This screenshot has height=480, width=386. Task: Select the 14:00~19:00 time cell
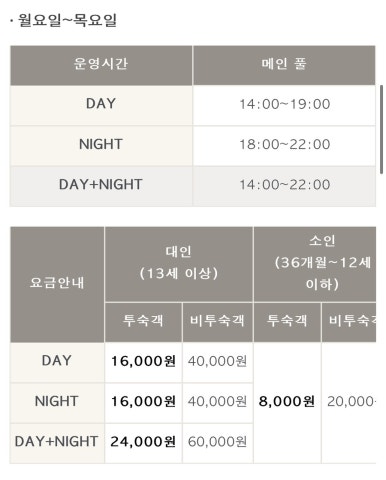click(x=284, y=105)
